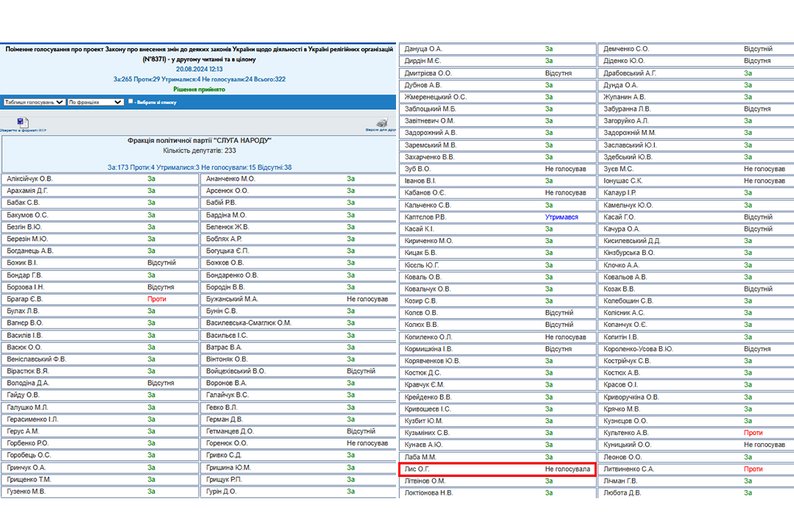The width and height of the screenshot is (794, 529).
Task: Expand the 'По фракціях' dropdown
Action: (x=95, y=102)
